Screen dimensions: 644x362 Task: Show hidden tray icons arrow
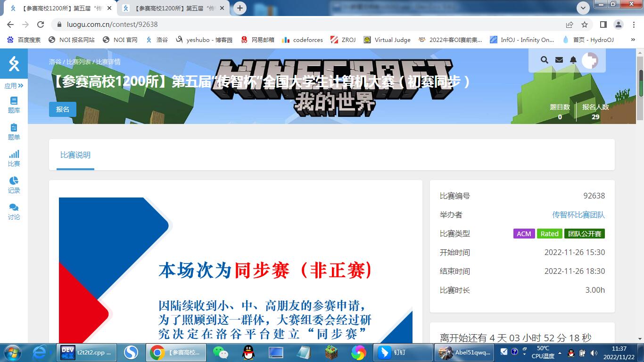point(560,353)
